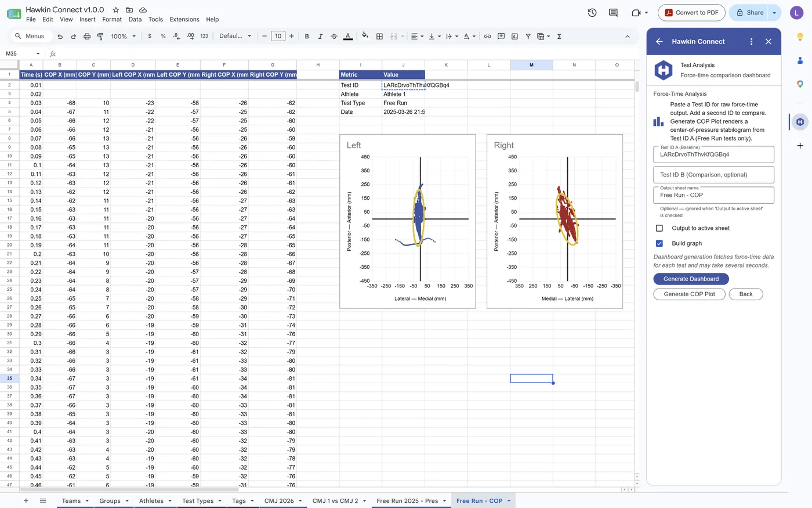Open the functions sigma menu

click(x=559, y=37)
